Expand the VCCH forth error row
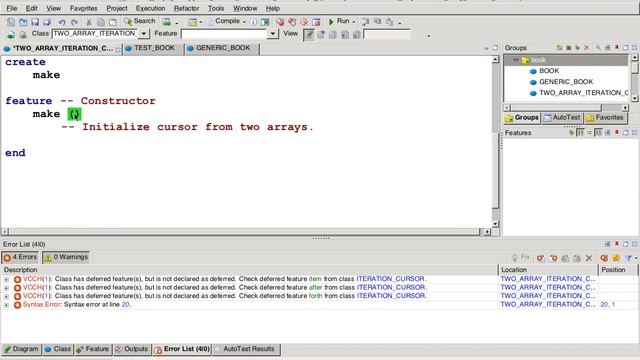This screenshot has height=360, width=640. (x=6, y=296)
